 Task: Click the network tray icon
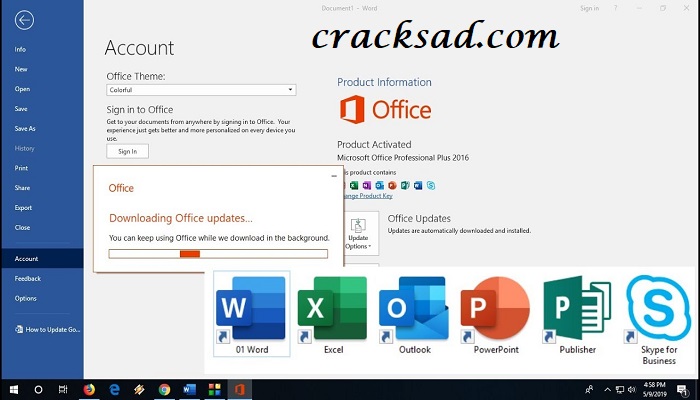(x=620, y=389)
